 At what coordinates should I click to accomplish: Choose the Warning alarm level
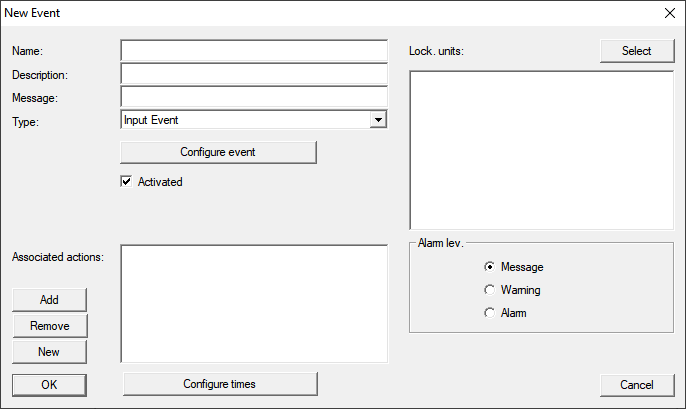(489, 290)
